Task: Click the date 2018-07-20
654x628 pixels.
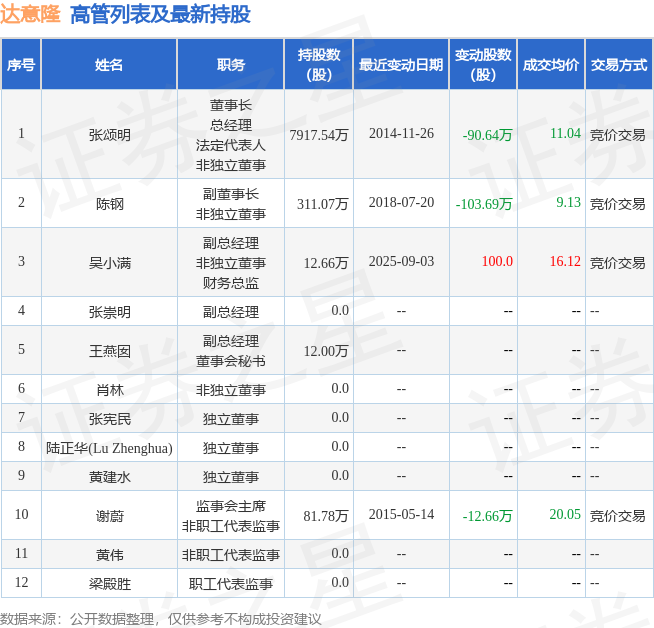Action: point(401,202)
